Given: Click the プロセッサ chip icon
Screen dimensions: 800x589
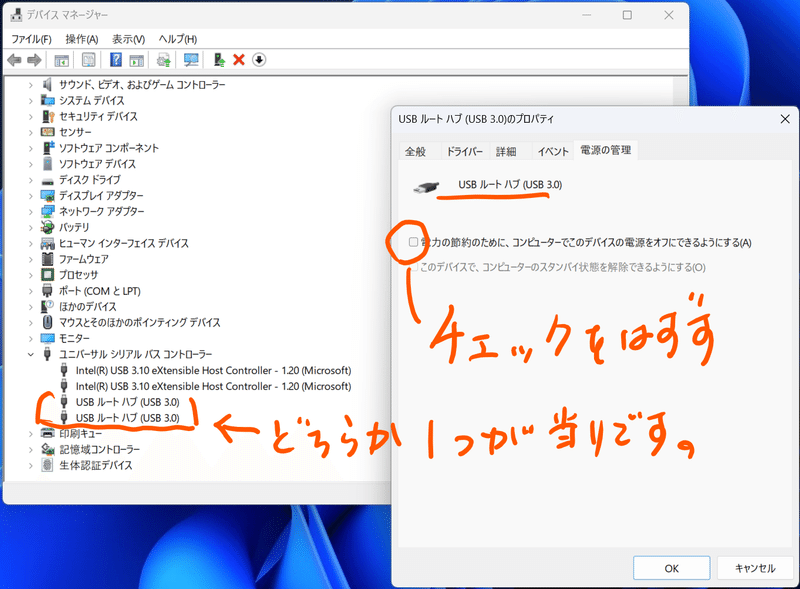Looking at the screenshot, I should pos(47,275).
